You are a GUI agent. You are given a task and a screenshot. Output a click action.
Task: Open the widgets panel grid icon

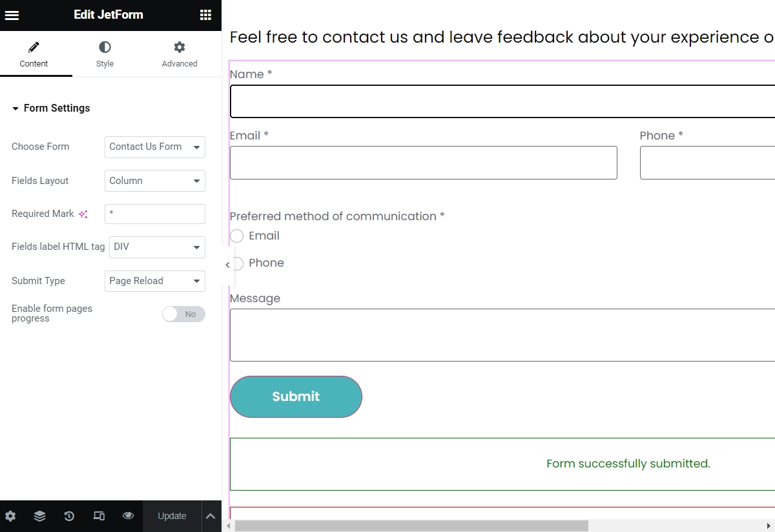coord(205,15)
